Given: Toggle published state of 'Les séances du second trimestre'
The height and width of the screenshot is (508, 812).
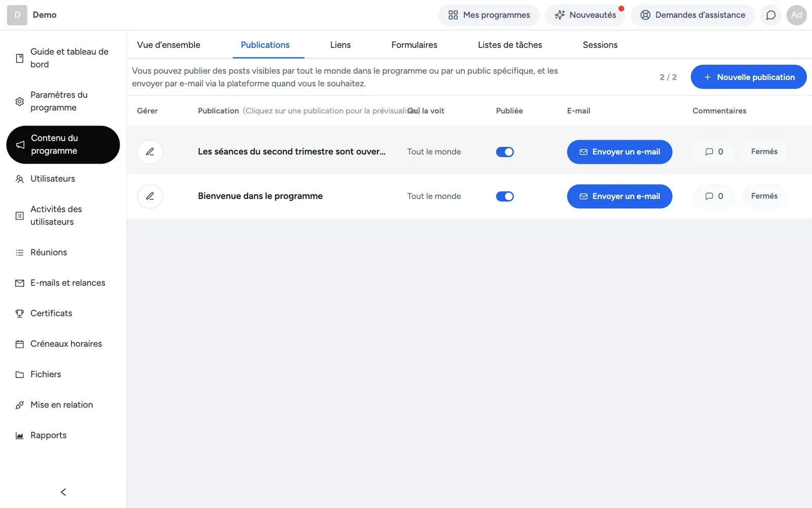Looking at the screenshot, I should [505, 152].
